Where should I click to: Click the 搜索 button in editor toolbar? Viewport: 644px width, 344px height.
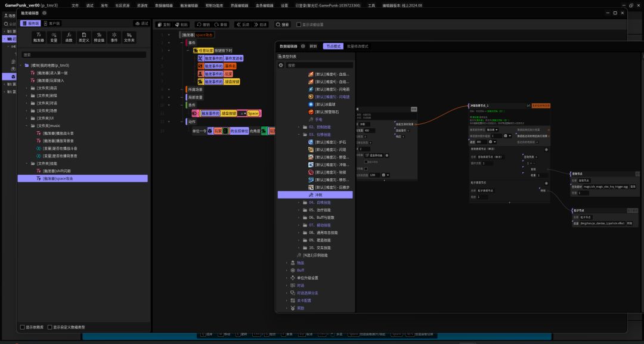282,24
